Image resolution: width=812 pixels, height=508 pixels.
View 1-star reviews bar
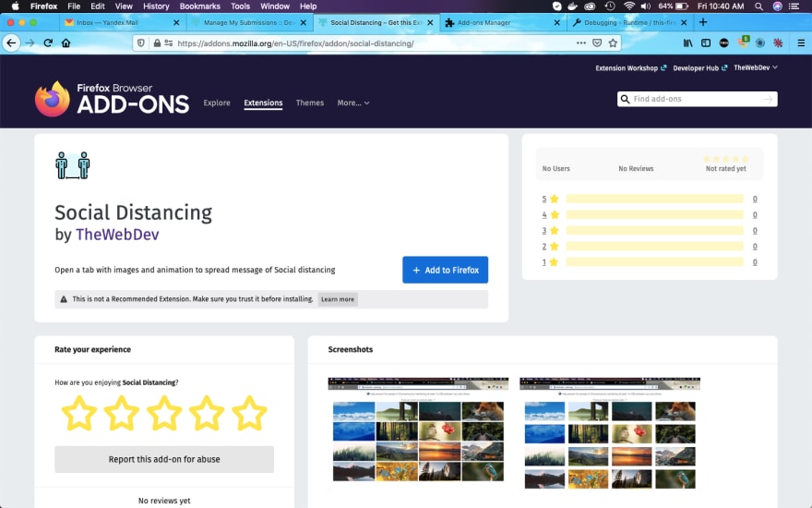654,261
